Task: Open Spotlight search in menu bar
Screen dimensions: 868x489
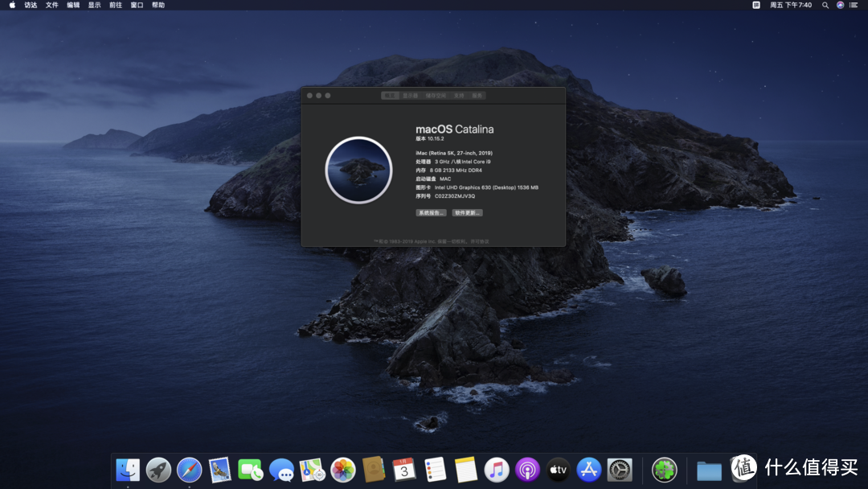Action: [825, 5]
